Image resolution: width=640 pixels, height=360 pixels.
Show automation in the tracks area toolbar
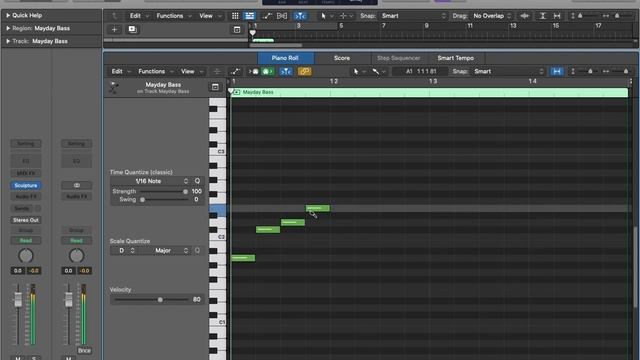[x=267, y=16]
